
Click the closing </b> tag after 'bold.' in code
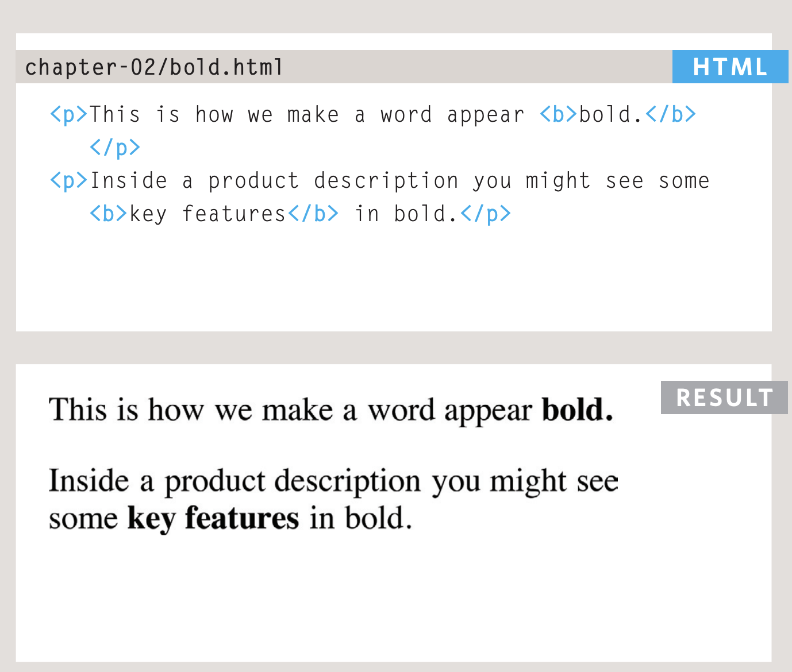pos(670,114)
